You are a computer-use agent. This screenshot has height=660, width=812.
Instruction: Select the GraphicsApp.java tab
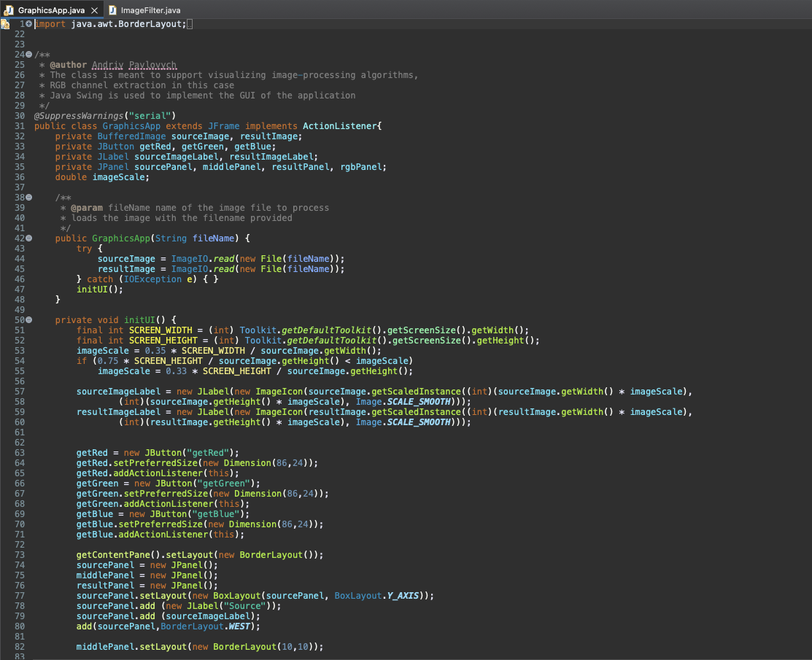(x=51, y=10)
